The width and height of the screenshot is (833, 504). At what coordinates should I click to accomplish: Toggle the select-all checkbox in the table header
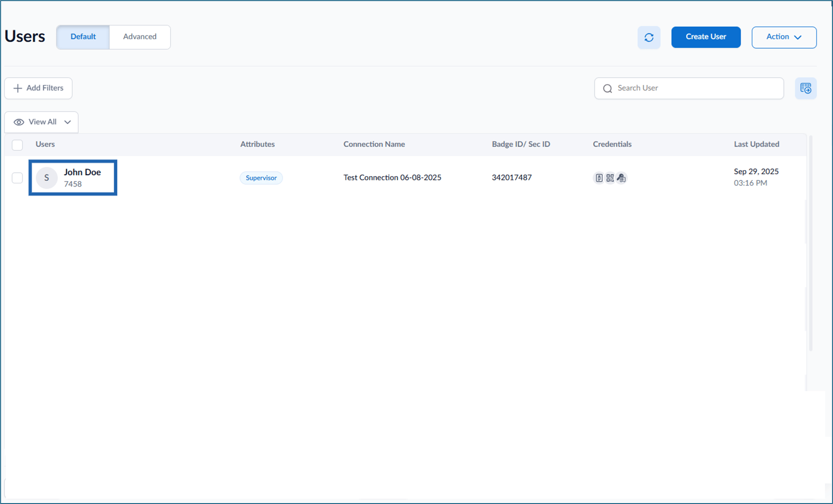coord(17,145)
